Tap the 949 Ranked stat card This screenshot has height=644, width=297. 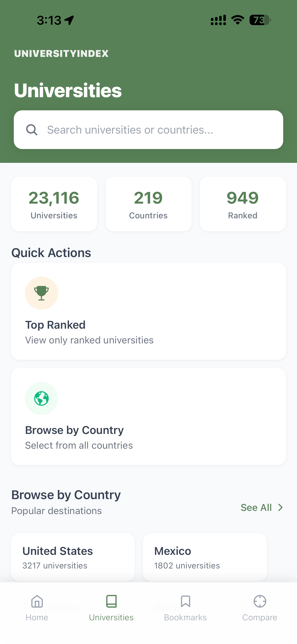tap(243, 204)
